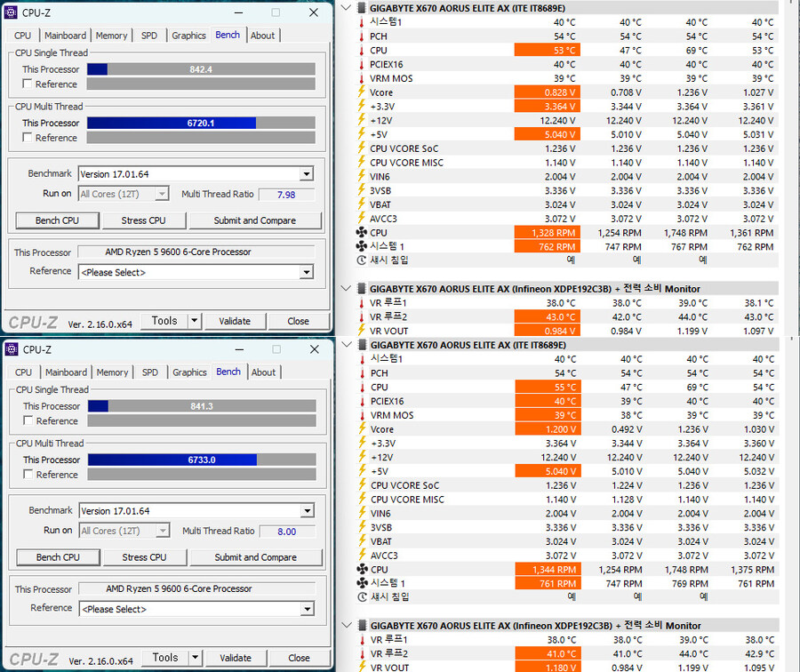Viewport: 800px width, 672px height.
Task: Click the chip icon on the ITE IT8689E sensor header
Action: [x=360, y=8]
